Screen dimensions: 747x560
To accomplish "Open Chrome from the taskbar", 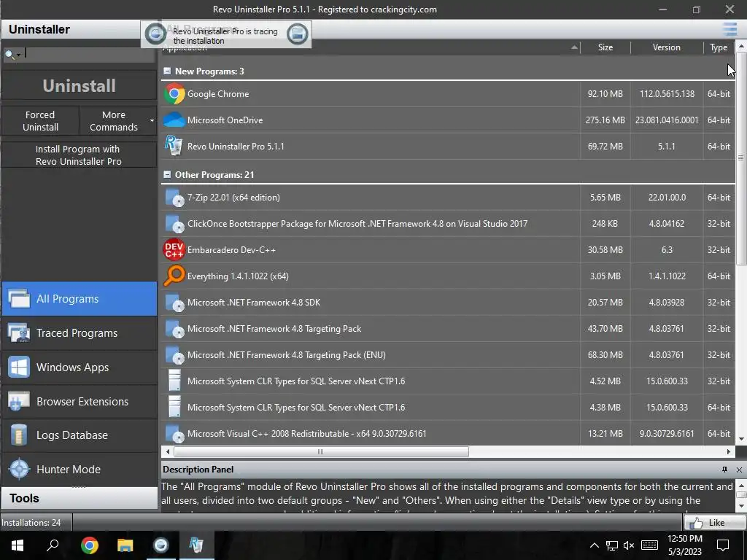I will 90,545.
